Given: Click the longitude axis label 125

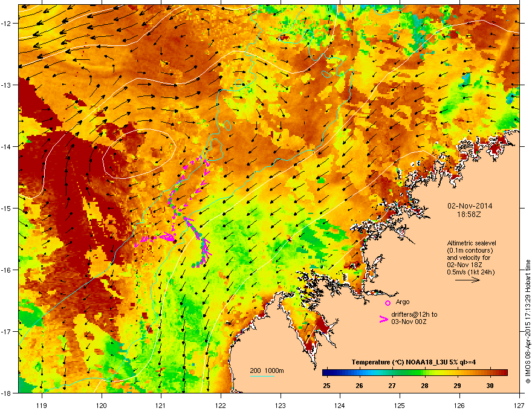Looking at the screenshot, I should [400, 405].
